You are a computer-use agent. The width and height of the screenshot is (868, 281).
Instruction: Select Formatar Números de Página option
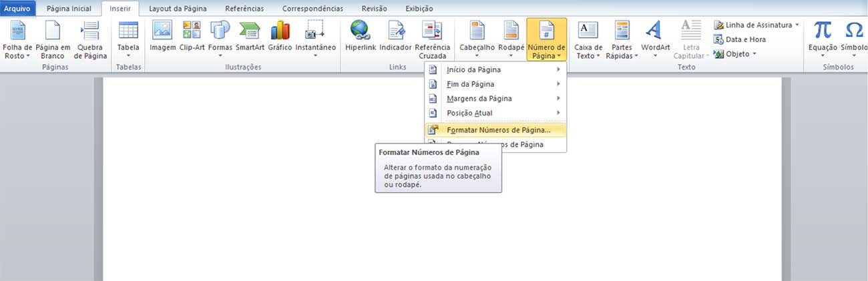(x=495, y=129)
